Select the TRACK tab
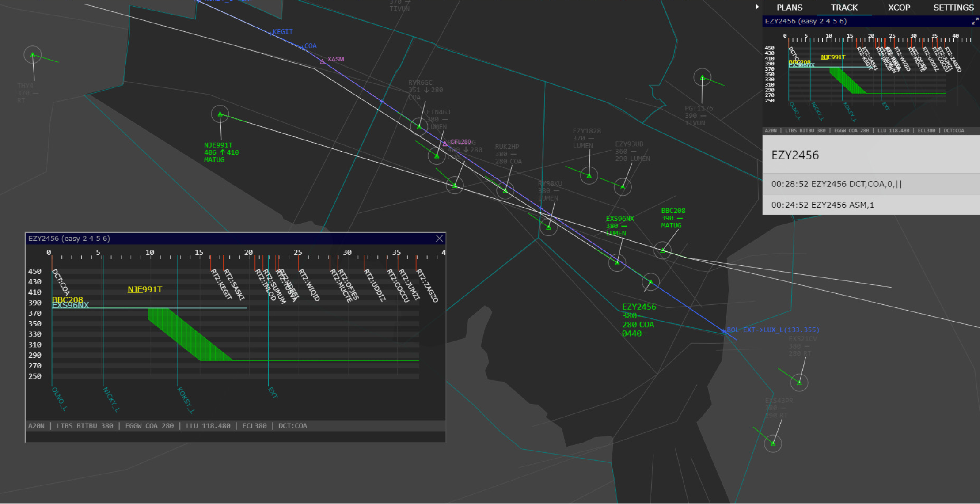This screenshot has width=980, height=504. click(844, 8)
